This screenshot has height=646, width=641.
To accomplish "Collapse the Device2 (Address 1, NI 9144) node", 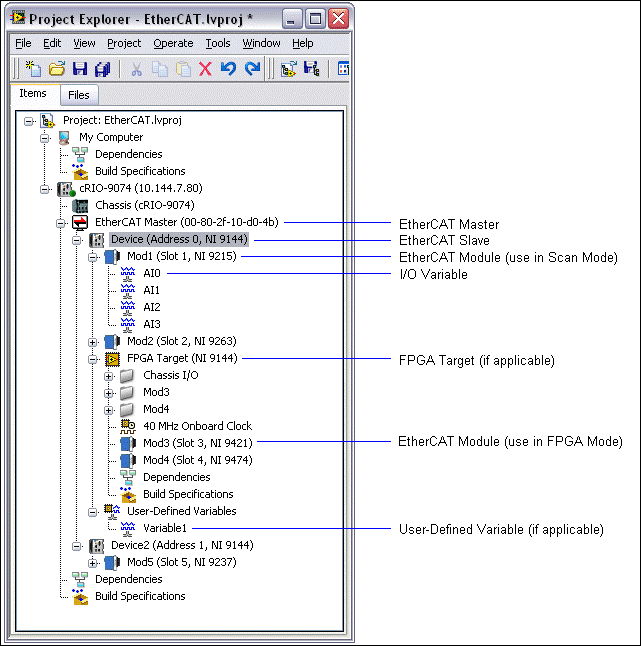I will tap(77, 546).
